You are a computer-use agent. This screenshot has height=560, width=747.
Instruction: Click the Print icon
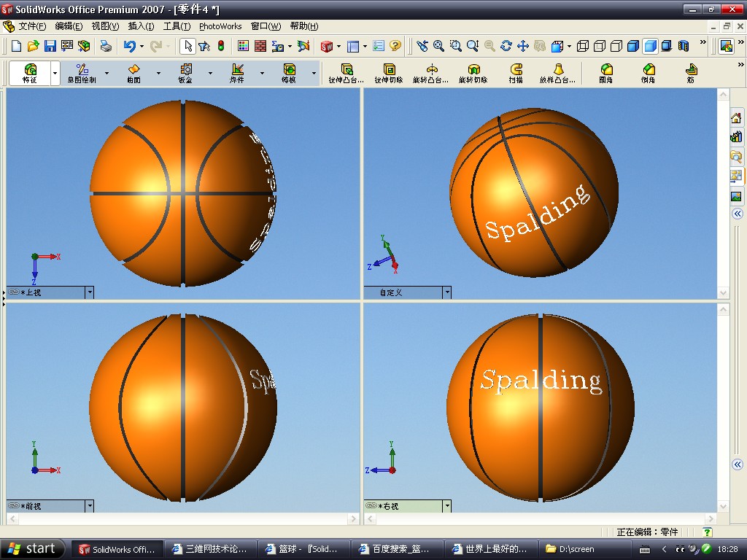[x=106, y=46]
